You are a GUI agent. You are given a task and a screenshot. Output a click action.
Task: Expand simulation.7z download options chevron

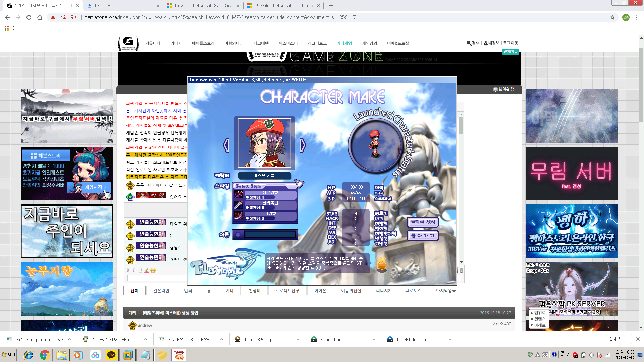pyautogui.click(x=374, y=339)
